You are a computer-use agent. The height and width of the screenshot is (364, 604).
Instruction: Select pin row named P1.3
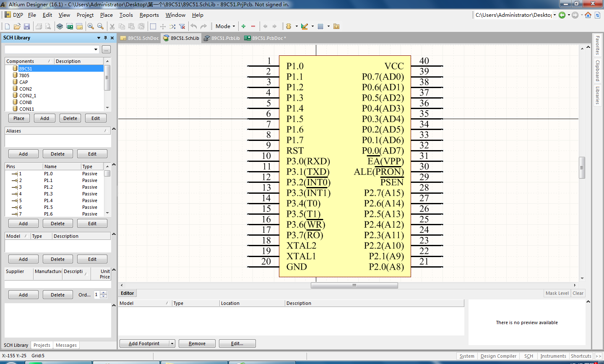[55, 194]
